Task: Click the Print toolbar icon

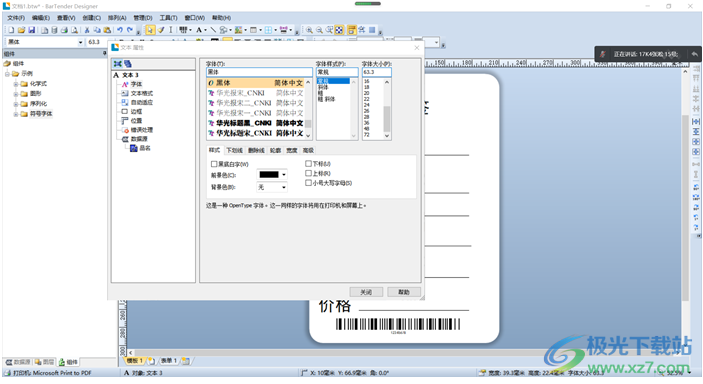Action: tap(64, 30)
